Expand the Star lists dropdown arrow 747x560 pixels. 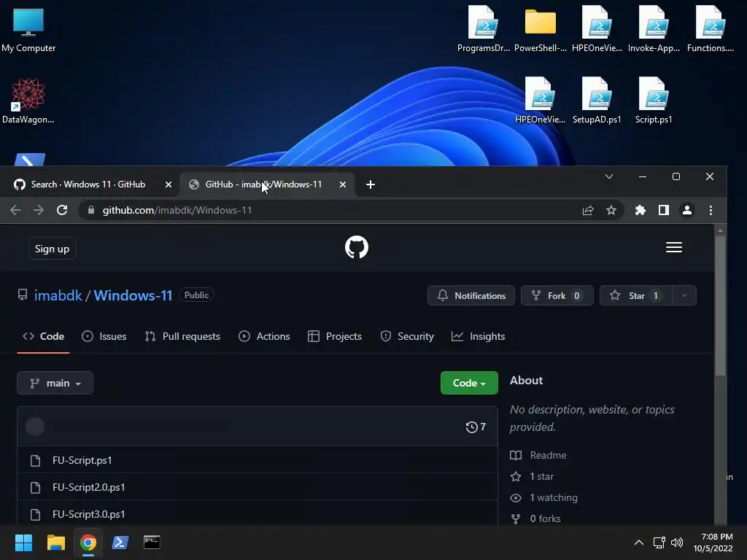[x=684, y=295]
